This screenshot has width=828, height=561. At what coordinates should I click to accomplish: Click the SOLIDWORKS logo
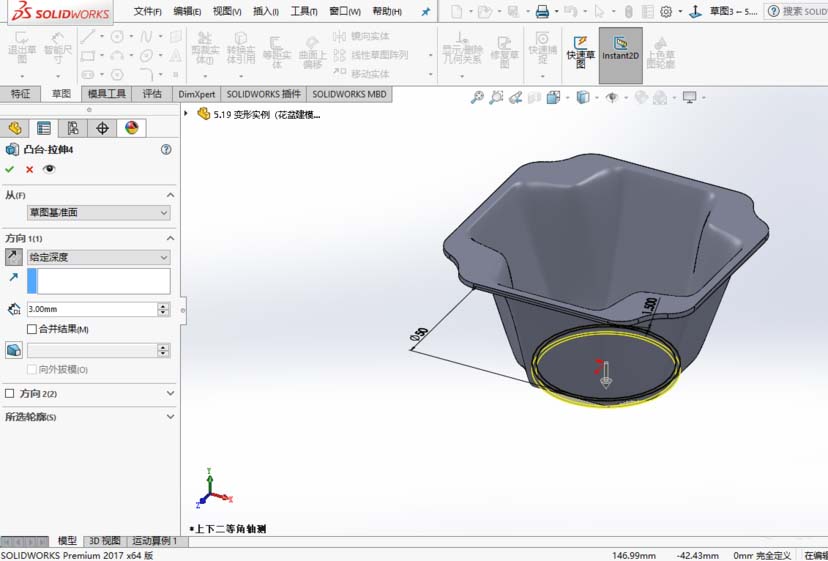(60, 12)
